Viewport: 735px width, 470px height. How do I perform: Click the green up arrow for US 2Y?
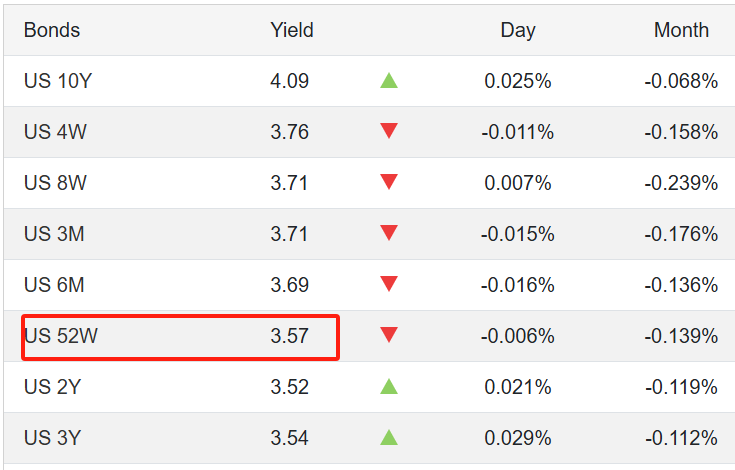pos(389,386)
